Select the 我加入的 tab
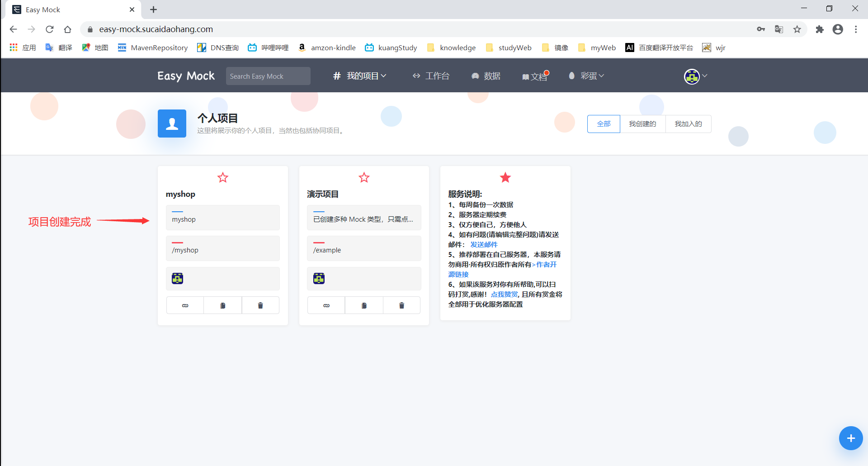 [688, 124]
